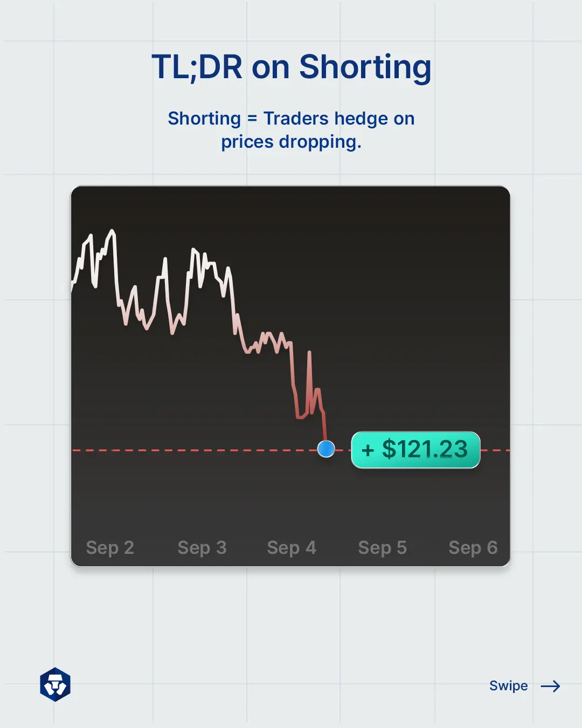Select the + $121.23 profit badge

pyautogui.click(x=415, y=450)
